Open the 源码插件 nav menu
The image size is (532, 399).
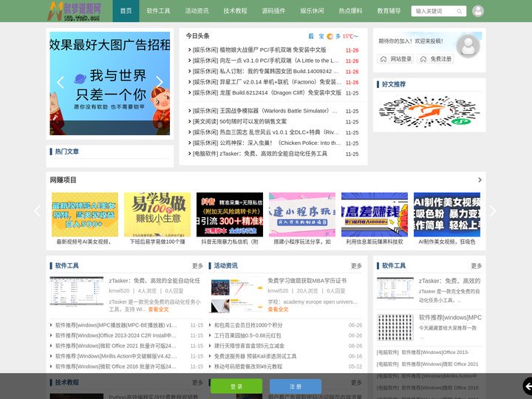coord(273,11)
